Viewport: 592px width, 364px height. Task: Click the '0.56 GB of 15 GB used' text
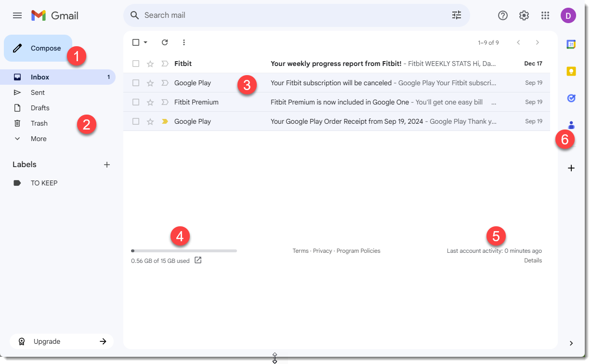[160, 261]
